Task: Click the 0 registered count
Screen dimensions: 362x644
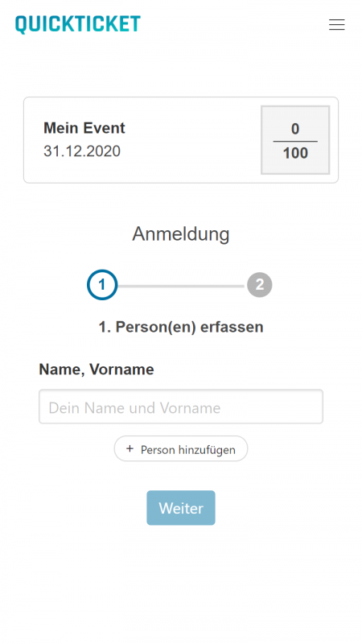Action: pos(295,129)
